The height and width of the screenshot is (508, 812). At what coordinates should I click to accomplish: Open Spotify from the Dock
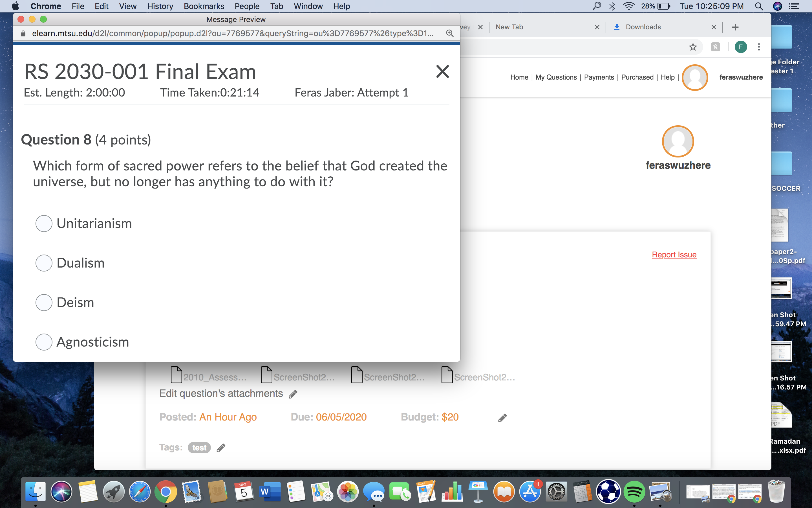click(634, 492)
